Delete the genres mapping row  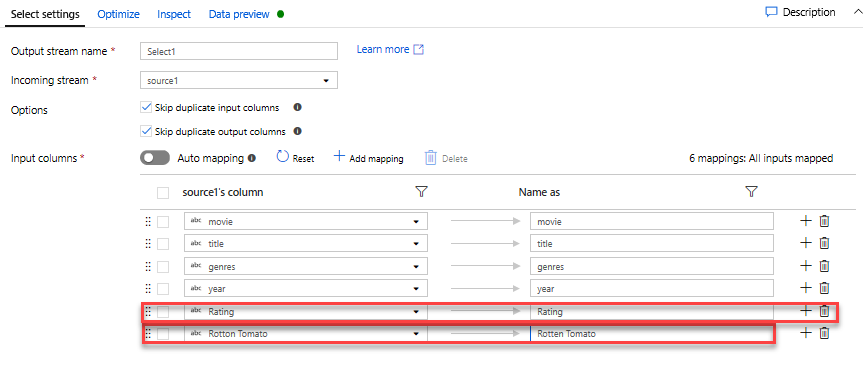click(824, 266)
